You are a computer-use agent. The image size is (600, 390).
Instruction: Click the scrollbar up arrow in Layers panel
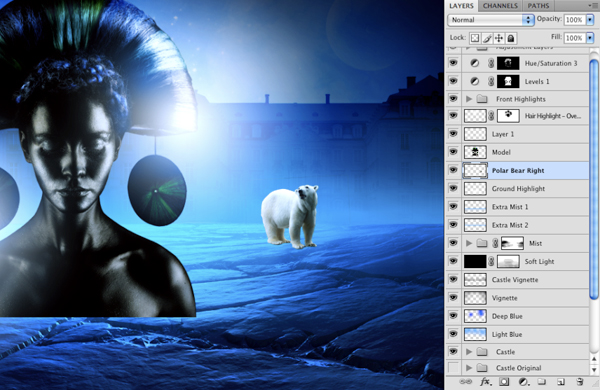pos(594,359)
